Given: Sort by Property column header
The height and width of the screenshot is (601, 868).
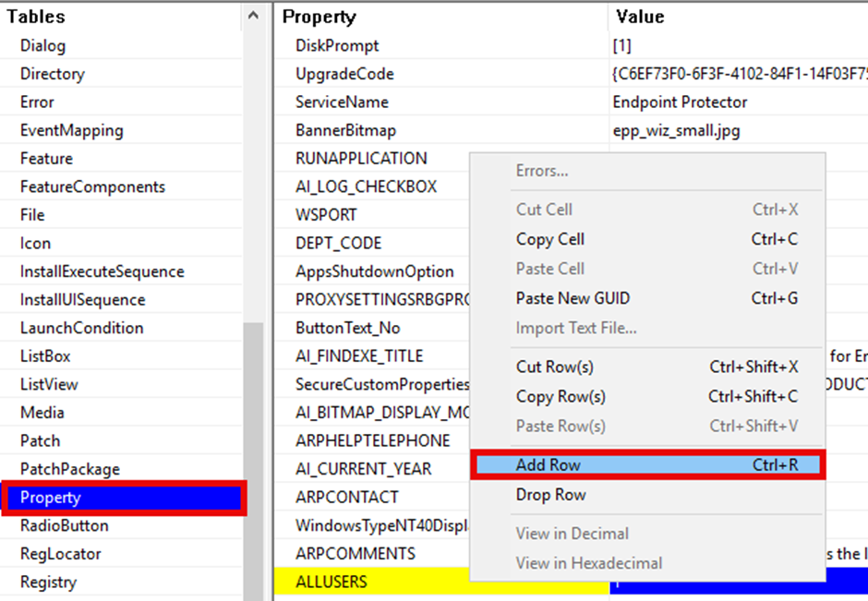Looking at the screenshot, I should [x=319, y=17].
